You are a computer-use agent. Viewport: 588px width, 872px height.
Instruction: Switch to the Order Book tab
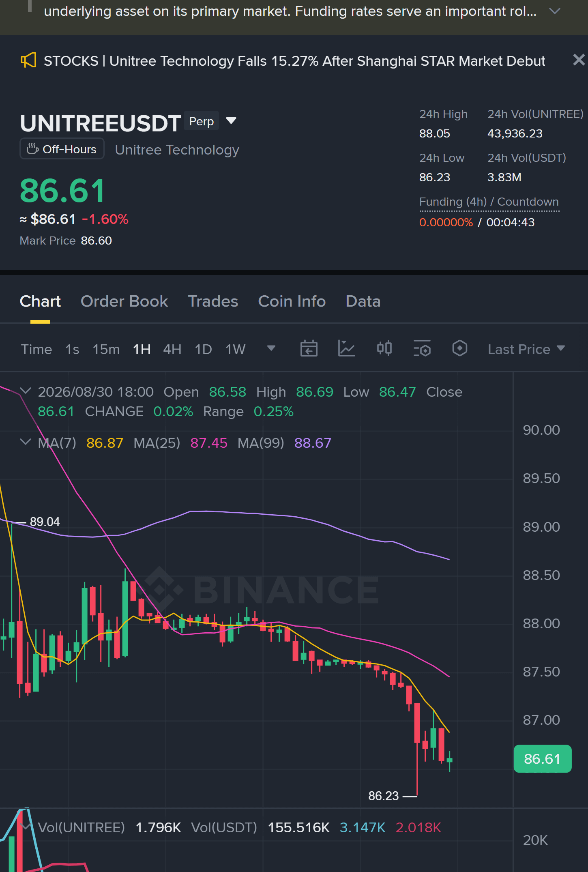pyautogui.click(x=124, y=301)
